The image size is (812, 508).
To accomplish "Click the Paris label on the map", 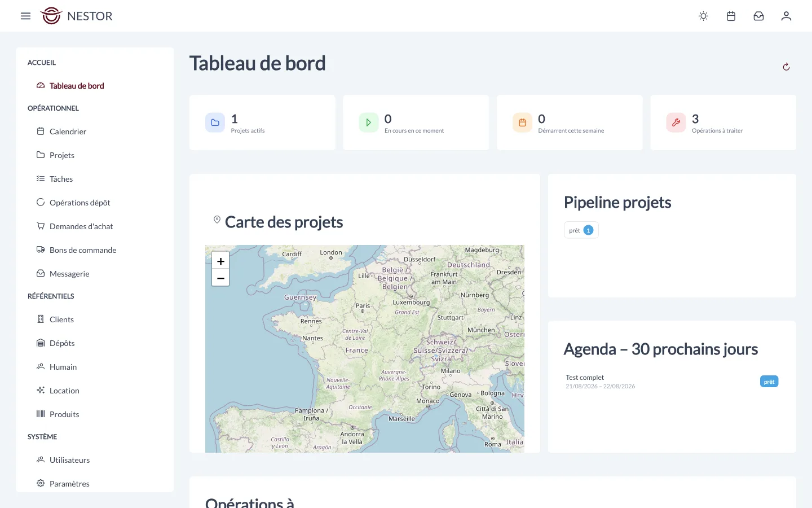I will click(363, 306).
